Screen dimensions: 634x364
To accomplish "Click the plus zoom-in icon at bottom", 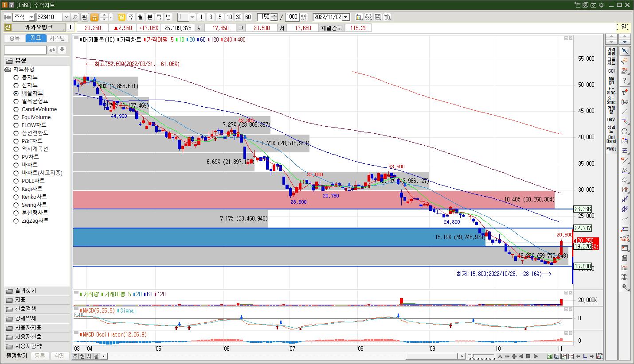I will point(514,356).
